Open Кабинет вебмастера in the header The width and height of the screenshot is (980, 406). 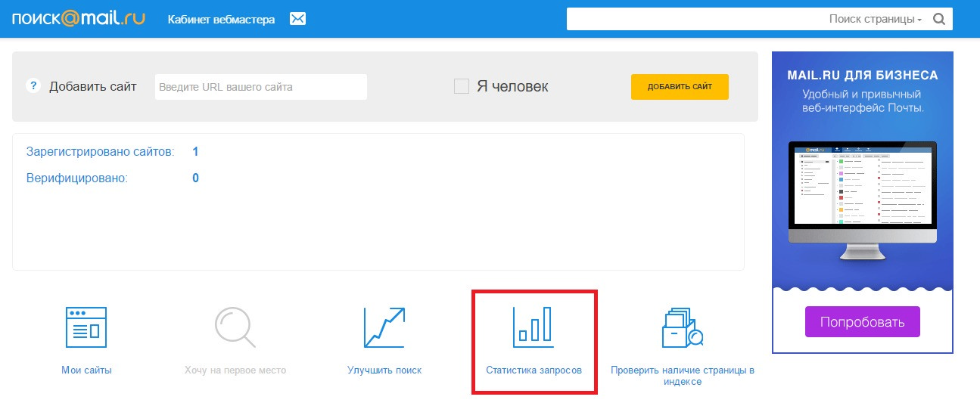221,19
